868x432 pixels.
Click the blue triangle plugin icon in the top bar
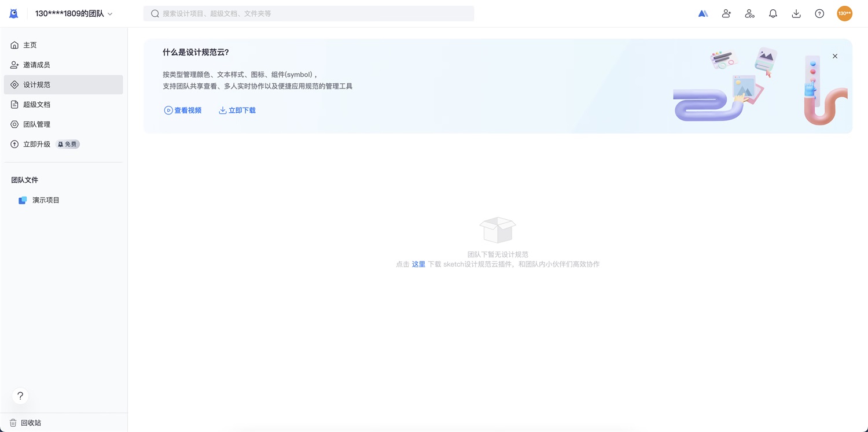click(703, 14)
